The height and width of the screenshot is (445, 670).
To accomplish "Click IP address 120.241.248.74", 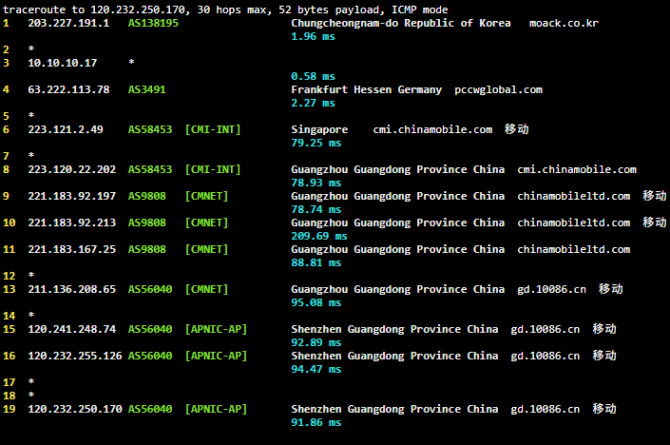I will [x=71, y=329].
